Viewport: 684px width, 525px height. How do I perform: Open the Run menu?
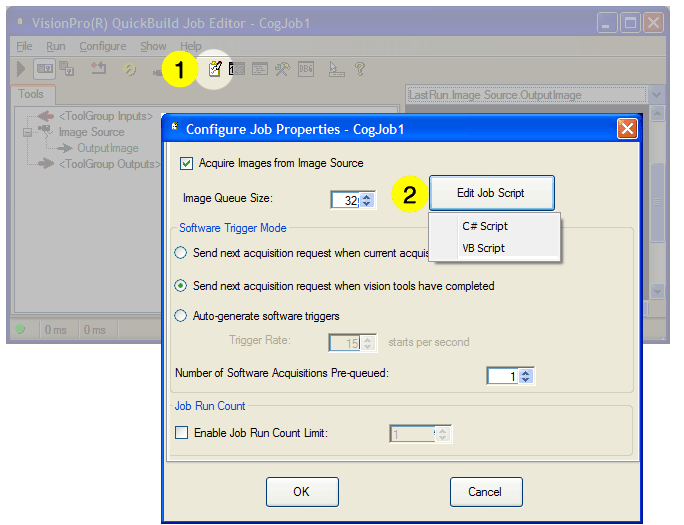click(56, 46)
